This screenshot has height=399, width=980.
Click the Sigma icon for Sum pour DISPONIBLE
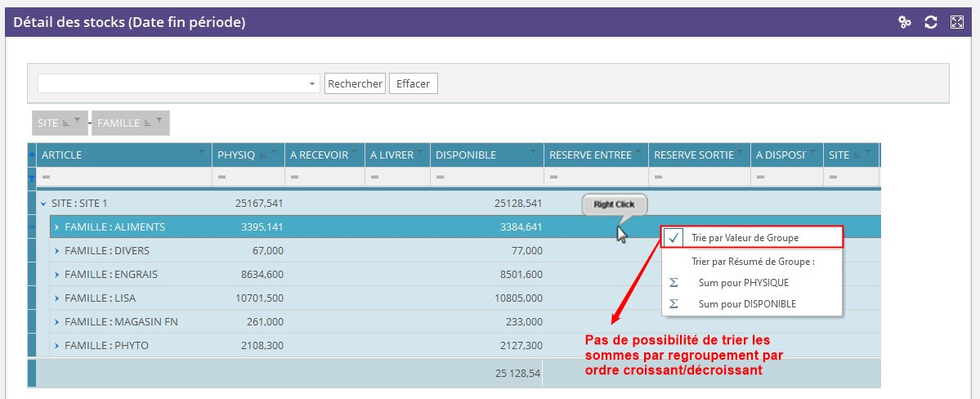(673, 304)
